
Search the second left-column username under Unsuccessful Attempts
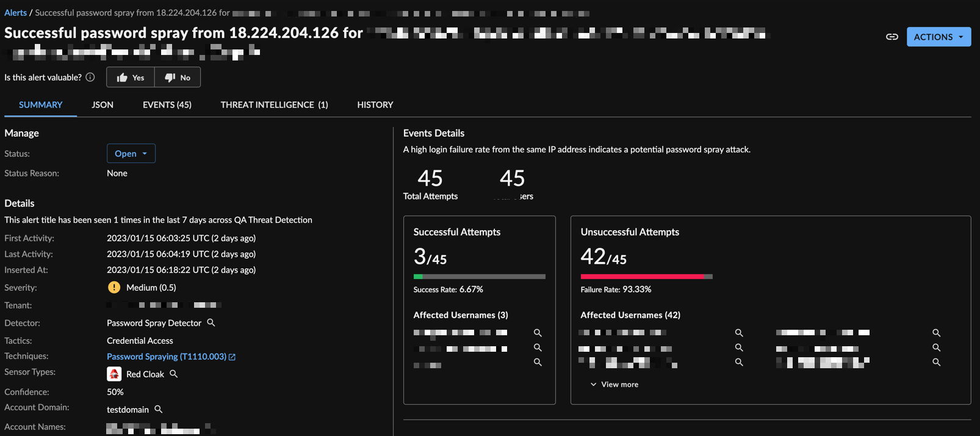(739, 347)
